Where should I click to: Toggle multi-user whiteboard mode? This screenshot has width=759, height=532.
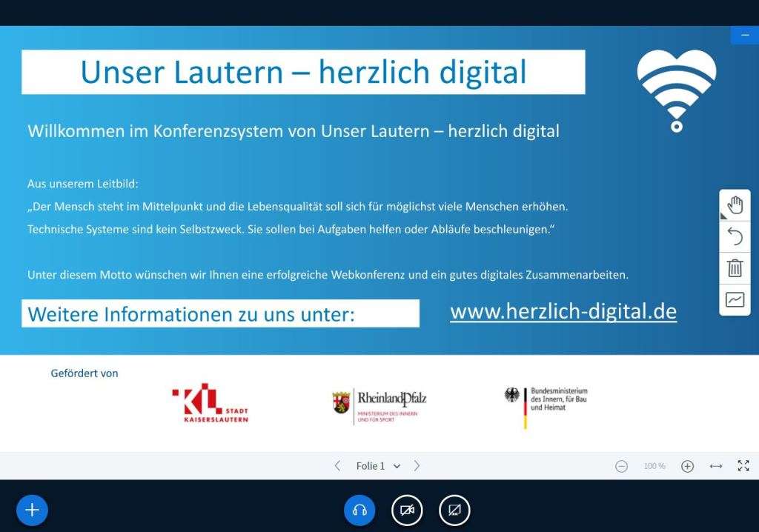tap(735, 299)
